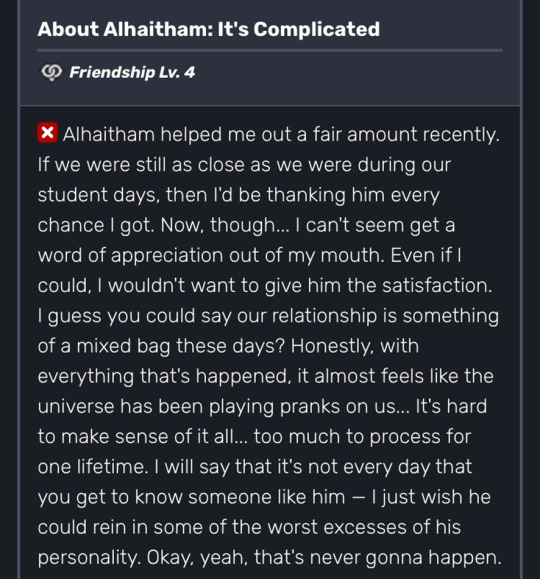Viewport: 540px width, 579px height.
Task: Click the words "that's never gonna happen."
Action: pyautogui.click(x=377, y=558)
